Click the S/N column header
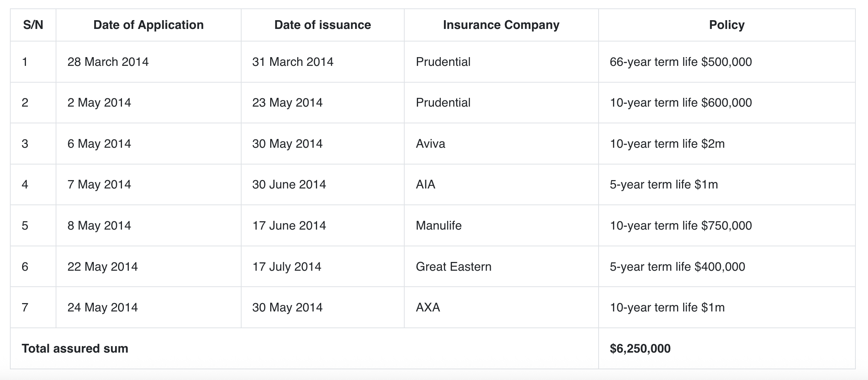868x380 pixels. [x=33, y=25]
